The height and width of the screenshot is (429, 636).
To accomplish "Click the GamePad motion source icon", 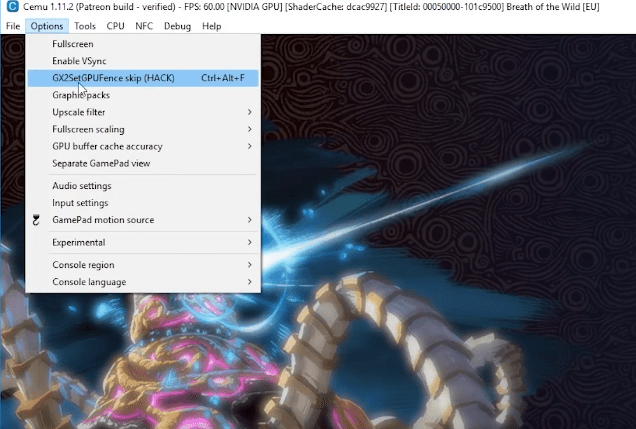I will 36,220.
